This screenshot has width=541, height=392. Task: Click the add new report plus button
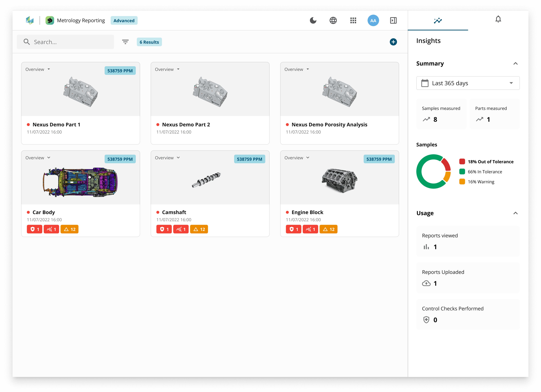393,42
